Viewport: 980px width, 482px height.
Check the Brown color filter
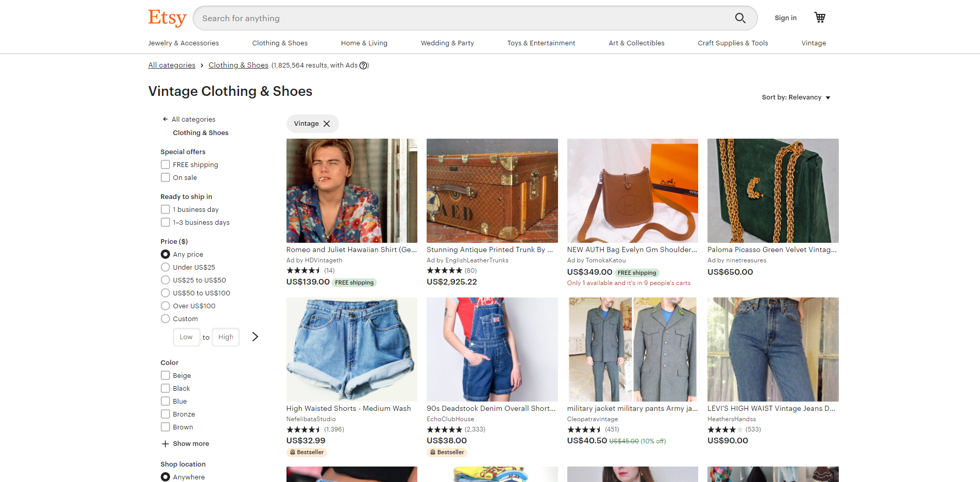click(165, 427)
